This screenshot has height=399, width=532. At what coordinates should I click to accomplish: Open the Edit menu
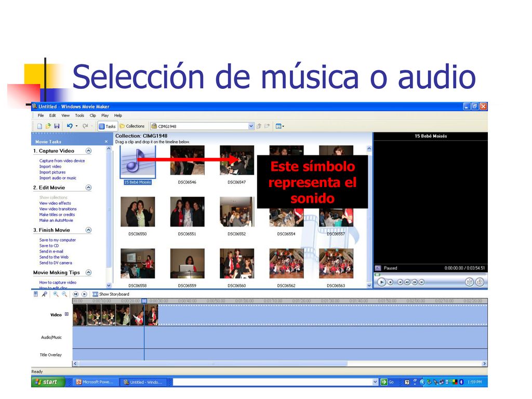point(52,115)
